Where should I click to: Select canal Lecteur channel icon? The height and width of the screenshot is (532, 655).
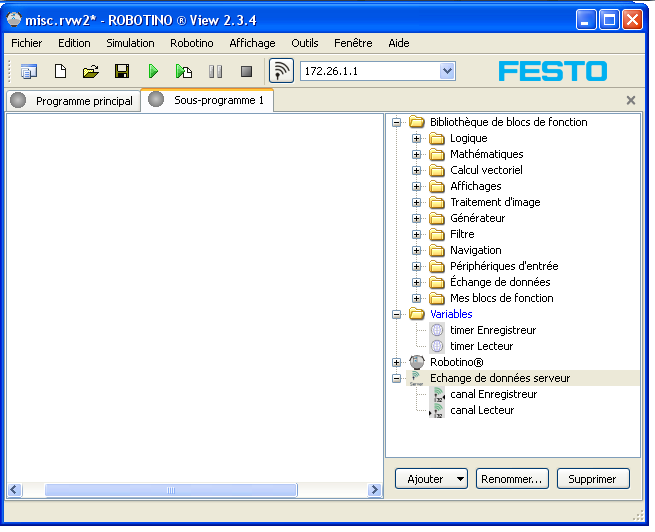point(437,410)
